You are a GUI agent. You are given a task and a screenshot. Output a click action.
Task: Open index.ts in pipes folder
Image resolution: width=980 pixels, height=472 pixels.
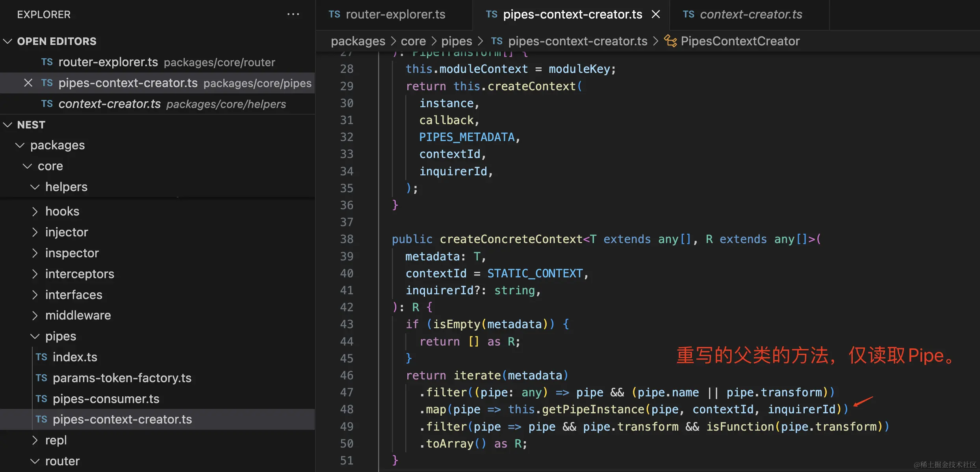(x=158, y=357)
